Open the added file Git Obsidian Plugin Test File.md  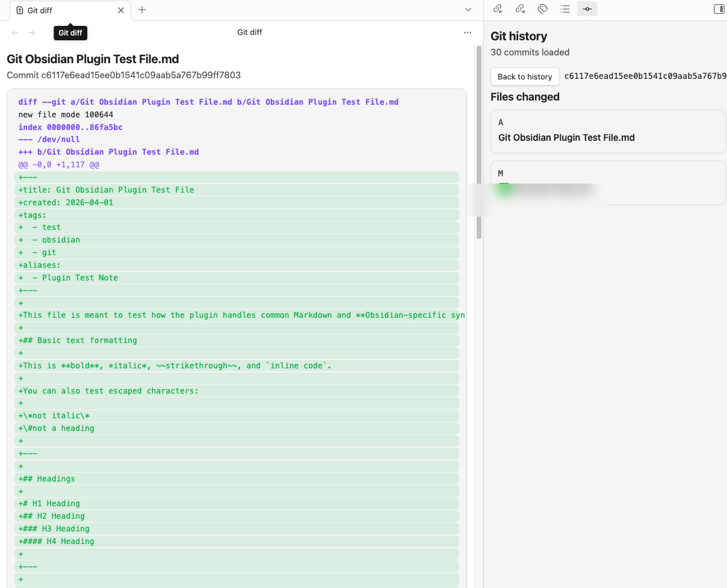pyautogui.click(x=608, y=131)
